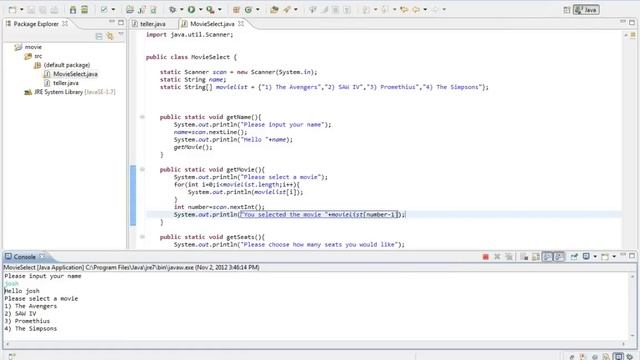
Task: Click Collapse All in Package Explorer
Action: point(99,36)
